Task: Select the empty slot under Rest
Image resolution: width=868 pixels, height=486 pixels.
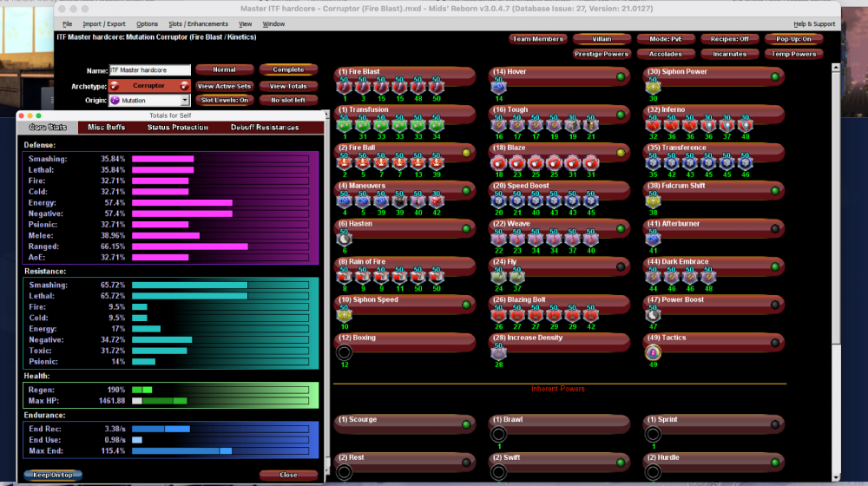Action: (x=345, y=471)
